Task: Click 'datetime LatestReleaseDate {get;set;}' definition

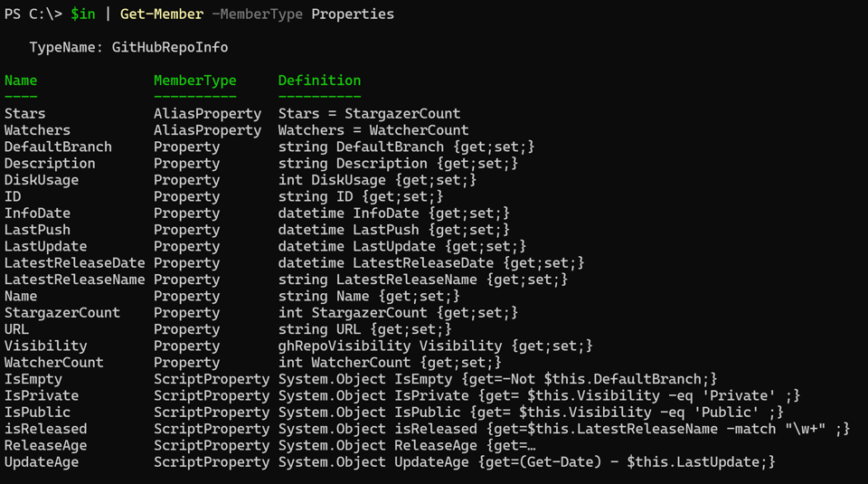Action: coord(431,263)
